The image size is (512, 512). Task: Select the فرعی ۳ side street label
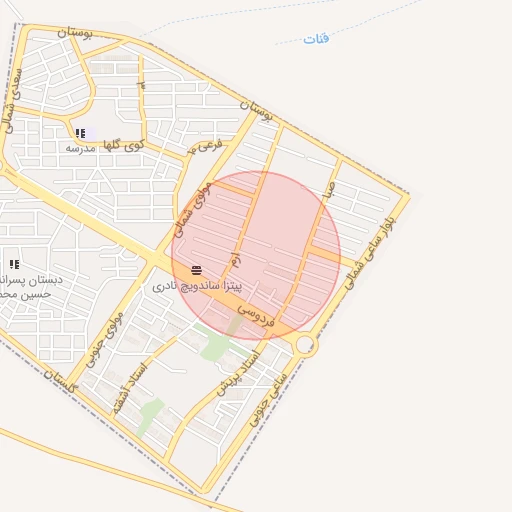tap(206, 147)
